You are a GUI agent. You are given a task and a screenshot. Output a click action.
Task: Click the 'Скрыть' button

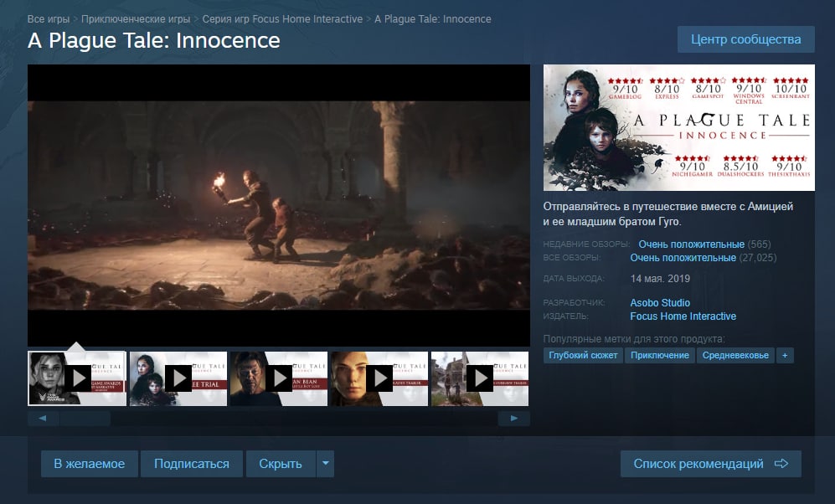pyautogui.click(x=280, y=464)
